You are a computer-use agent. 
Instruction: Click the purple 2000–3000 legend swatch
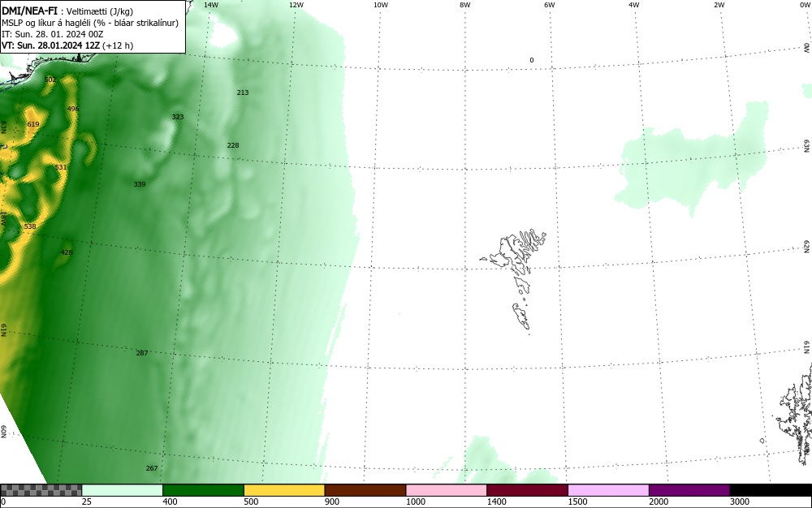click(x=689, y=490)
